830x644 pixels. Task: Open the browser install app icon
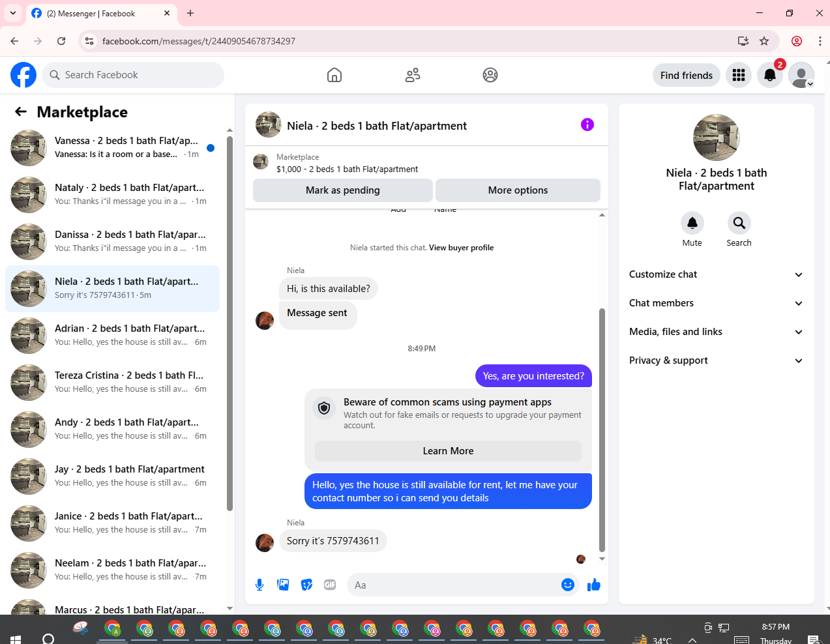tap(743, 41)
